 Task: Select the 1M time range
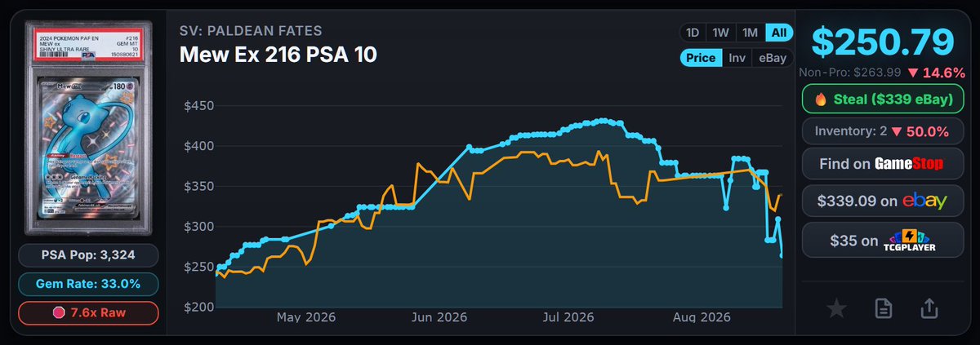[x=749, y=33]
